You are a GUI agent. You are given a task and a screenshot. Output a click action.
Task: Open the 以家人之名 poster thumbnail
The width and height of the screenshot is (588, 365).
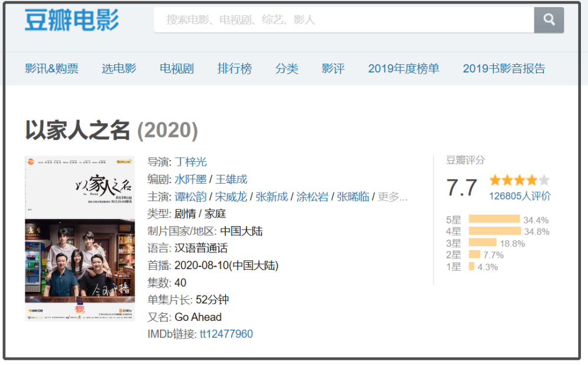coord(80,238)
